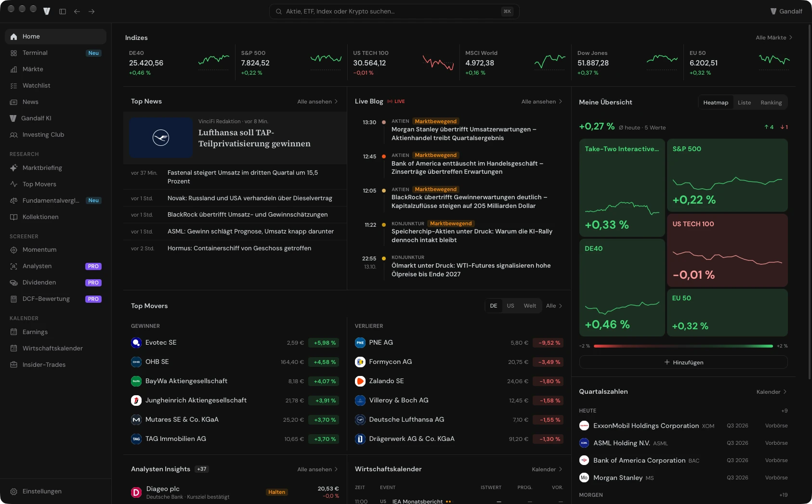812x504 pixels.
Task: Open the Home sidebar item
Action: [55, 37]
